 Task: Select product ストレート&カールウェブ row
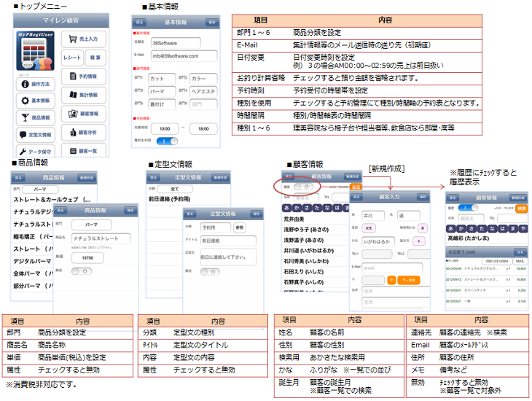(x=54, y=200)
